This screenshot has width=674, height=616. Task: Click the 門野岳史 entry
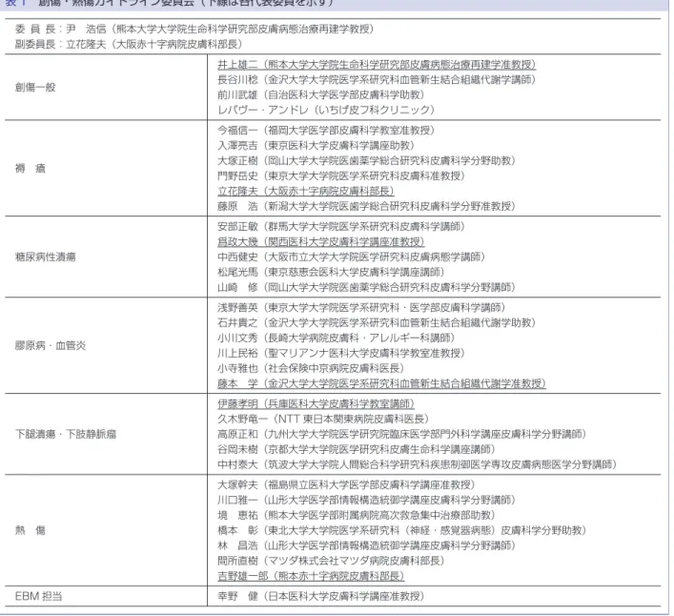tap(341, 175)
